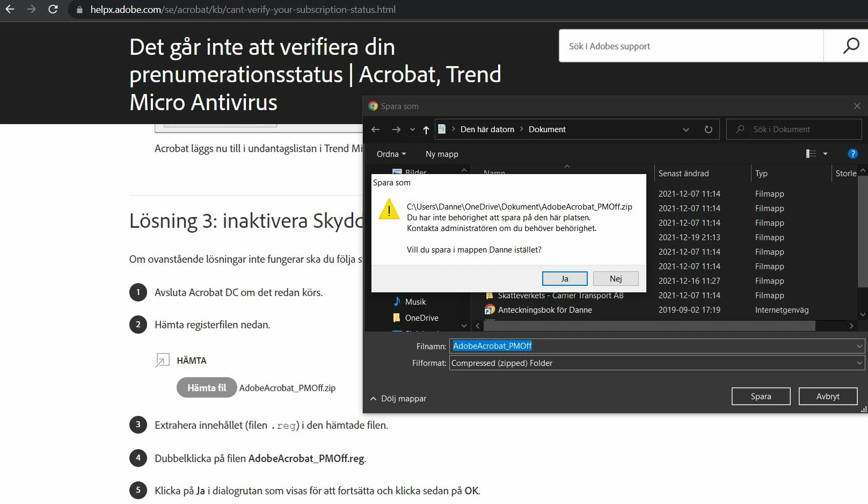Select OneDrive in the navigation tree
Image resolution: width=868 pixels, height=504 pixels.
(421, 318)
